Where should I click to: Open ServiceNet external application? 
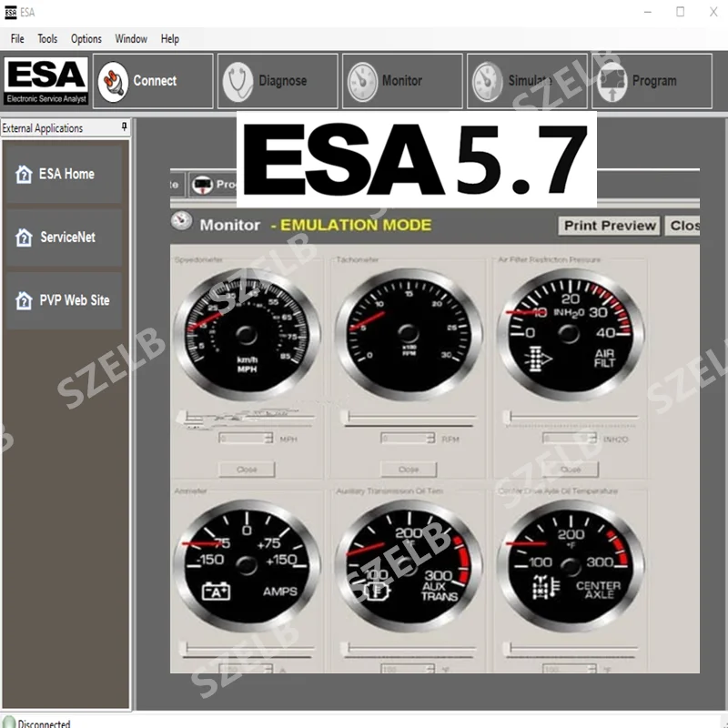pyautogui.click(x=64, y=238)
